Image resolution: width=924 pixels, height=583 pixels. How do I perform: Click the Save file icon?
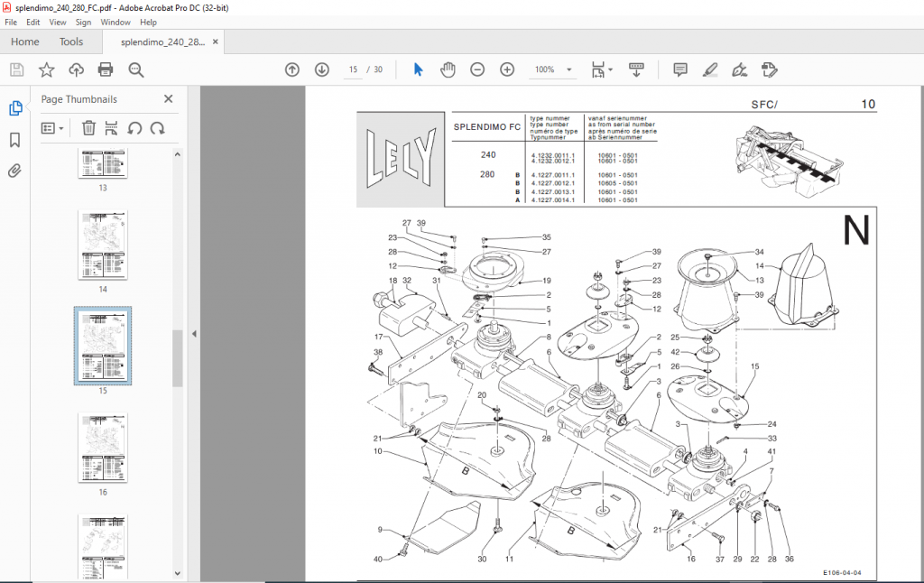pos(17,69)
